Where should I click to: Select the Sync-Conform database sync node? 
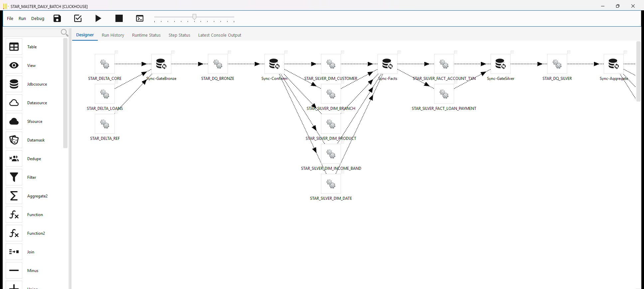[x=274, y=64]
